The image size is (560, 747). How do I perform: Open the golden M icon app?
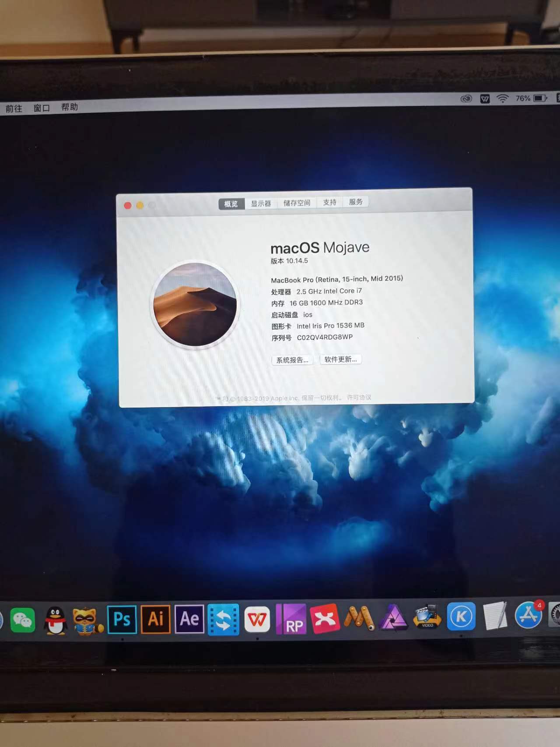pyautogui.click(x=359, y=618)
